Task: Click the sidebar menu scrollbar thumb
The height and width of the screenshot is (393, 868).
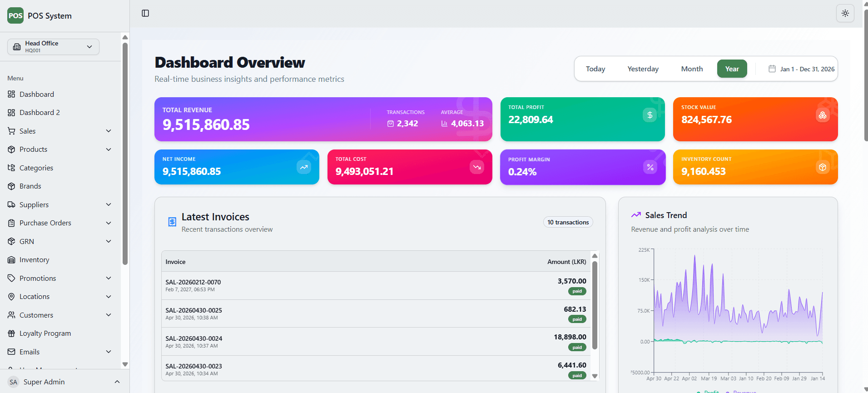Action: (125, 154)
